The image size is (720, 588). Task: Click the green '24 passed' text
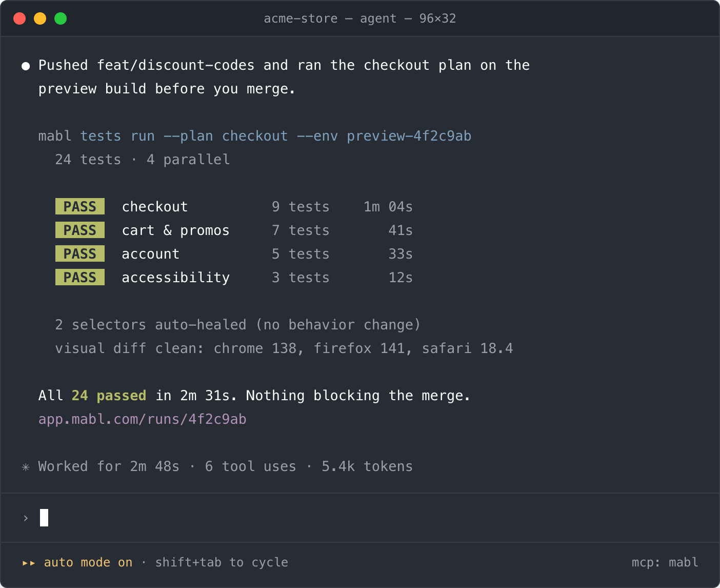109,396
